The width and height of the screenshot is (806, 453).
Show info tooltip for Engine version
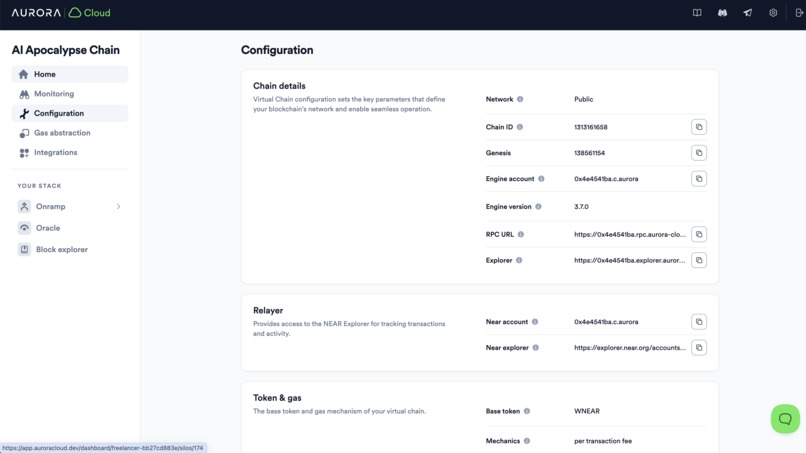(x=538, y=207)
